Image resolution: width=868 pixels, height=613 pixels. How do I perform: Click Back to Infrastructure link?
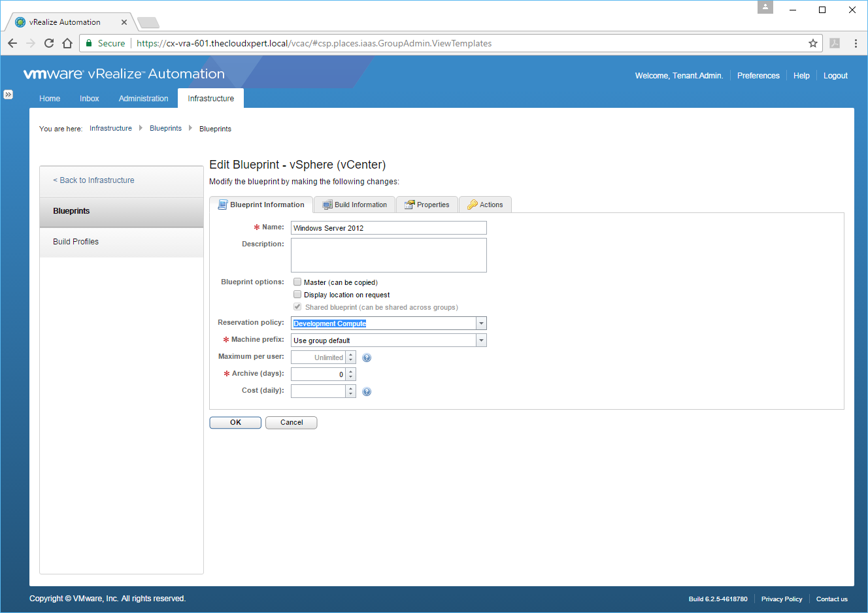pyautogui.click(x=94, y=180)
